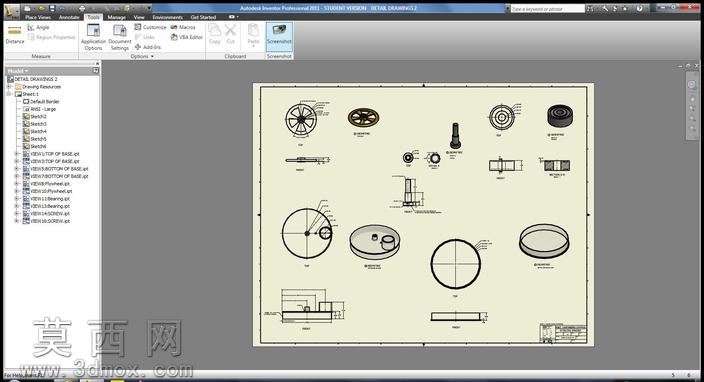This screenshot has height=382, width=704.
Task: Expand the VIEW1:TOP OF BASE.ipt node
Action: tap(17, 154)
